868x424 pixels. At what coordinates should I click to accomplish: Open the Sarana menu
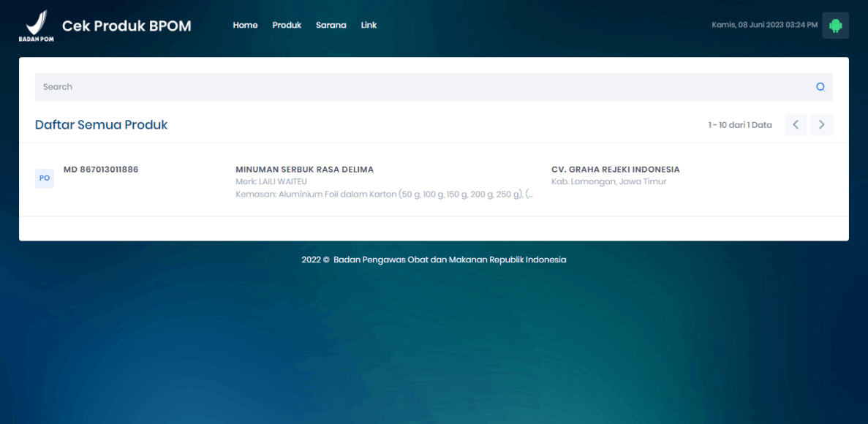[331, 25]
